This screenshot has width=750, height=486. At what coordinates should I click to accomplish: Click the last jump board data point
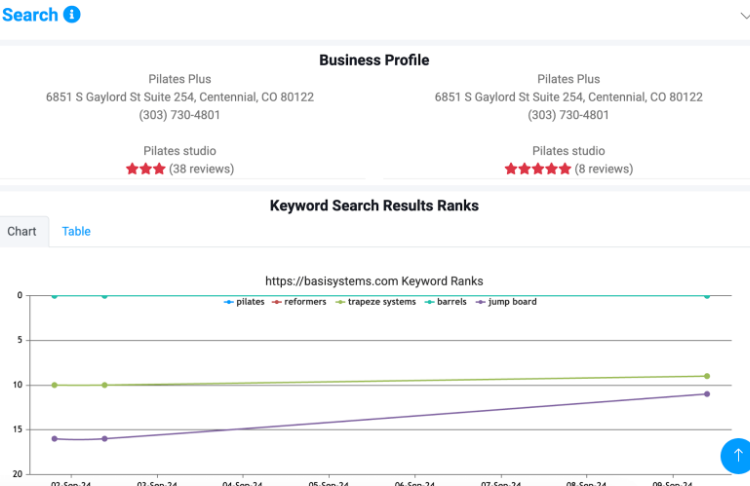(707, 394)
